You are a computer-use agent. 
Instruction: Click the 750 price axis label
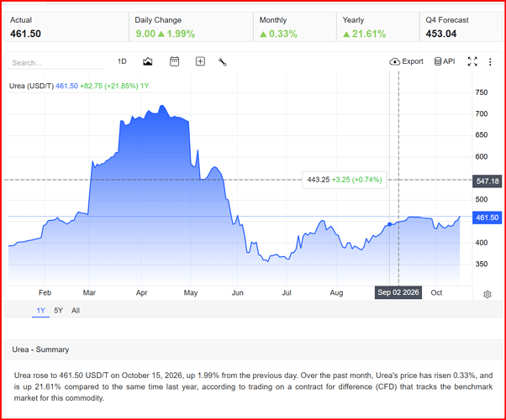click(x=481, y=92)
